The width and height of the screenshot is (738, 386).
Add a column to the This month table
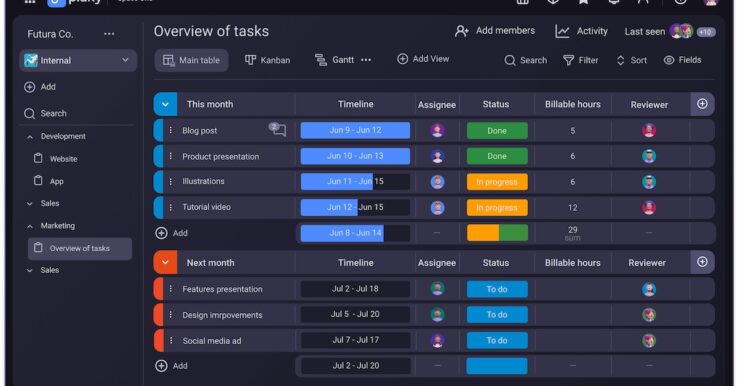(x=702, y=104)
